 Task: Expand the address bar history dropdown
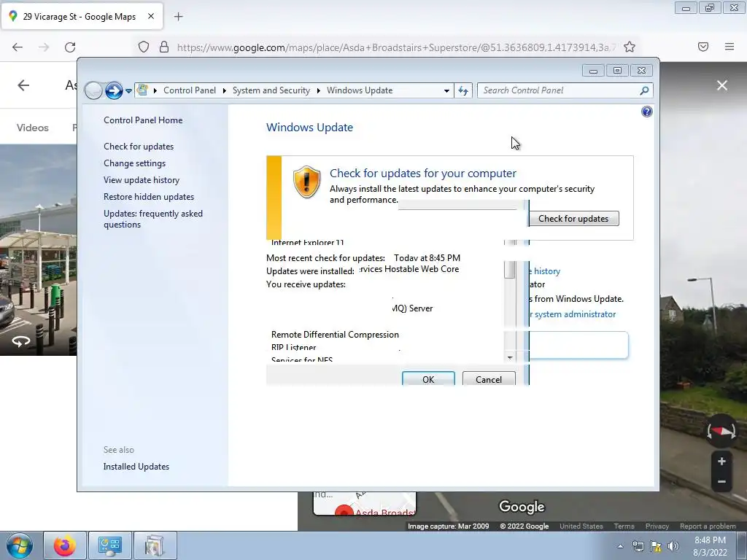coord(446,90)
